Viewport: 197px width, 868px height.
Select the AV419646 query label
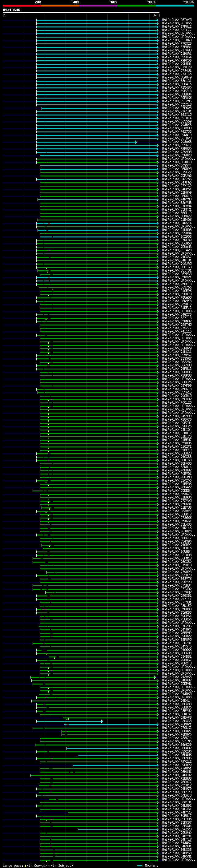(11, 10)
